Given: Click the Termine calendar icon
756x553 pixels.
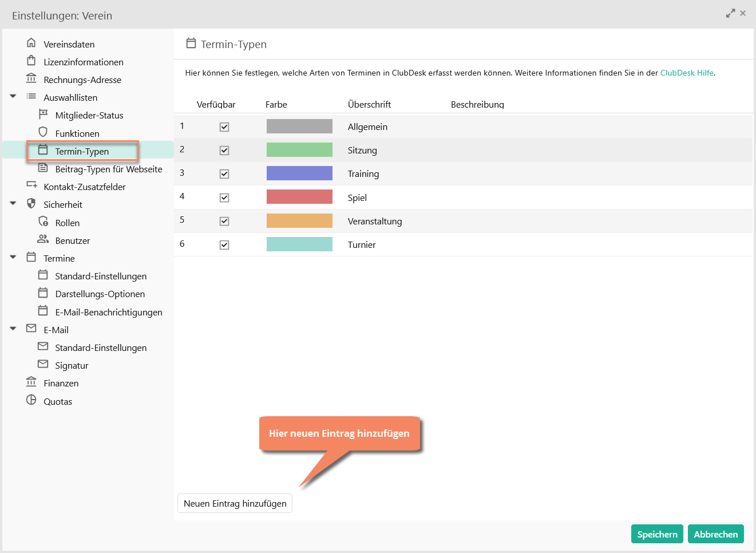Looking at the screenshot, I should pos(31,257).
